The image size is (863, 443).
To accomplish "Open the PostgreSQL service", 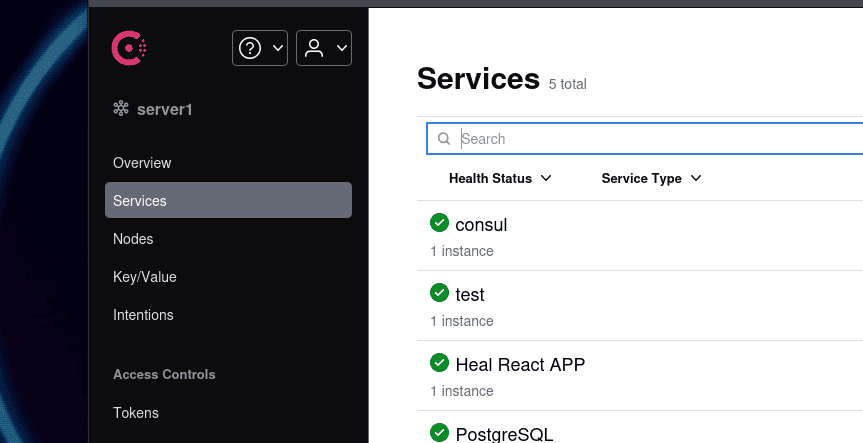I will (x=504, y=434).
